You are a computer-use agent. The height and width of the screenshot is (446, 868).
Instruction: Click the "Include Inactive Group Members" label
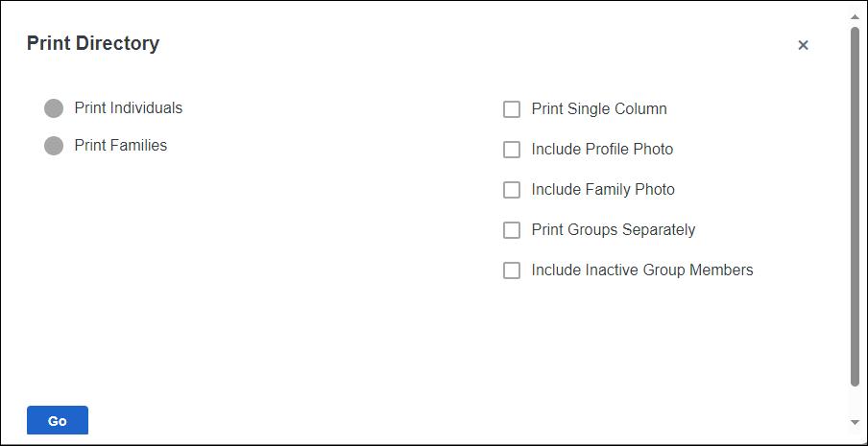coord(642,270)
